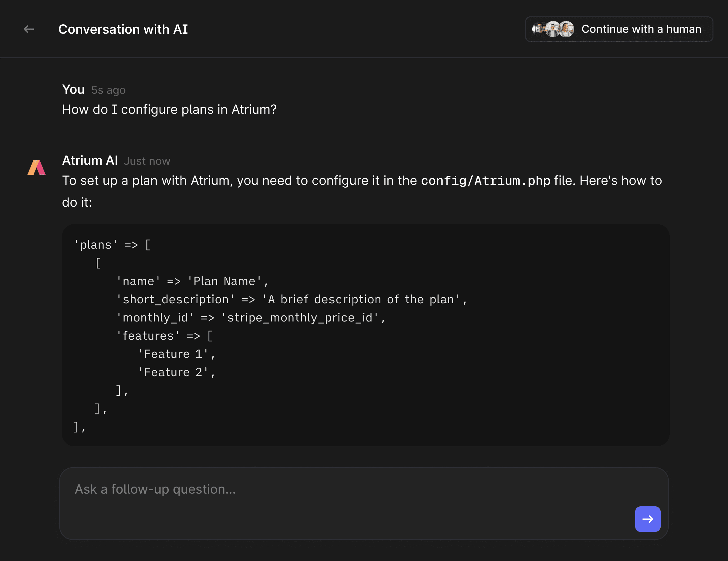The height and width of the screenshot is (561, 728).
Task: Click the config/Atrium.php inline code
Action: [x=485, y=180]
